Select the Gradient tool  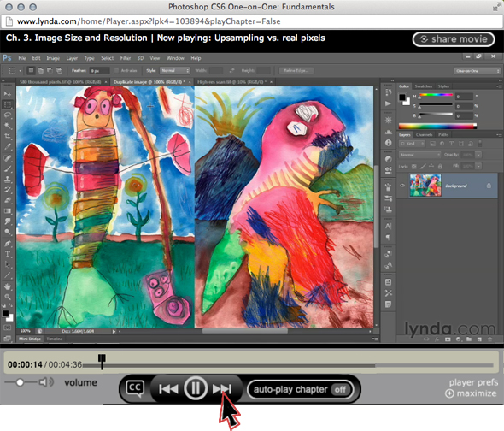(x=8, y=211)
